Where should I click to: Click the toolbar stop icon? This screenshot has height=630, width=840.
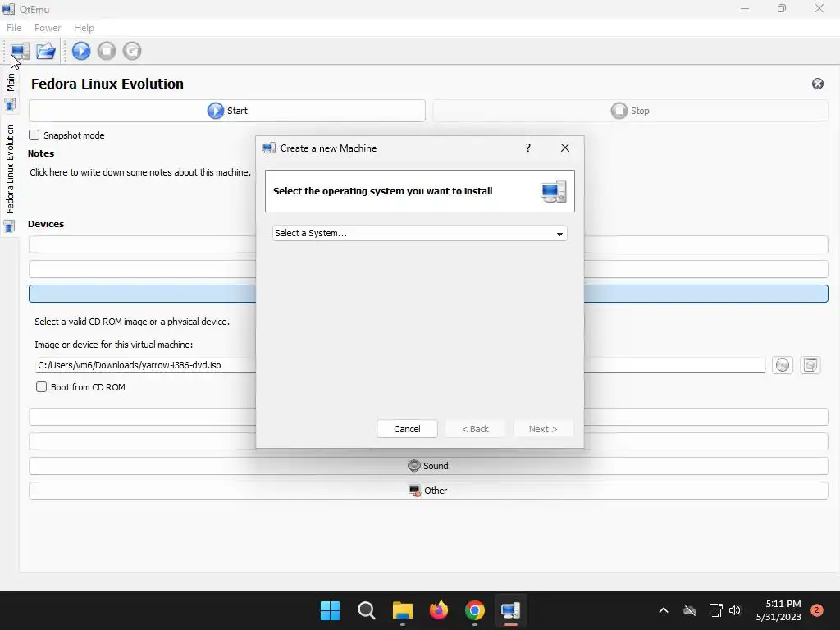click(107, 51)
